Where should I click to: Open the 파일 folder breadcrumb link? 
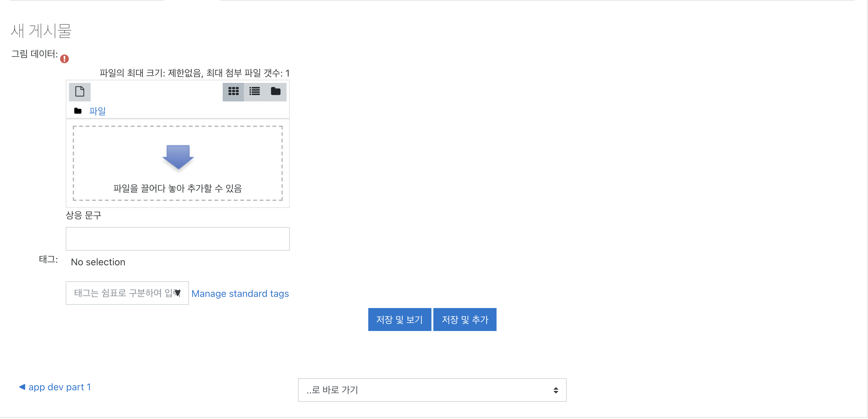click(x=97, y=111)
